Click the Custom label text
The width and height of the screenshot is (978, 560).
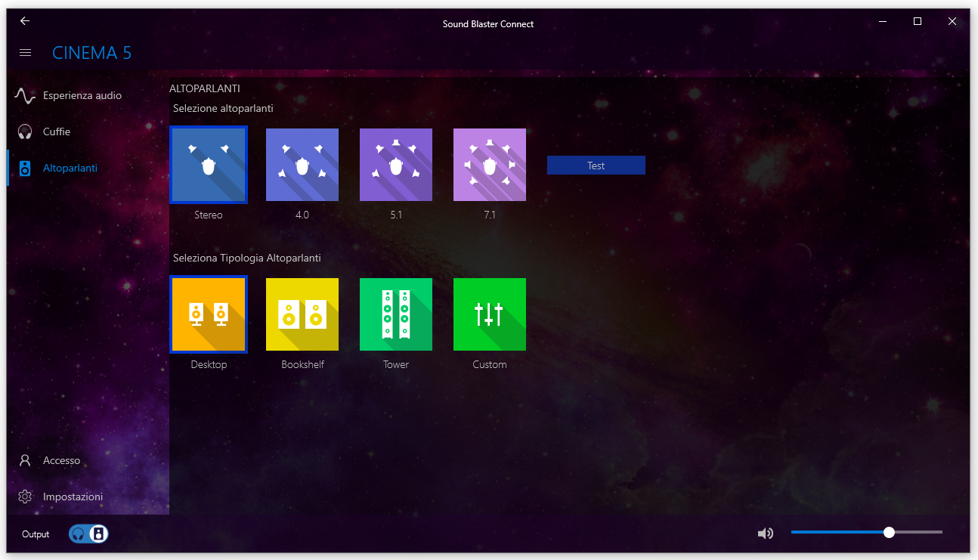point(490,365)
